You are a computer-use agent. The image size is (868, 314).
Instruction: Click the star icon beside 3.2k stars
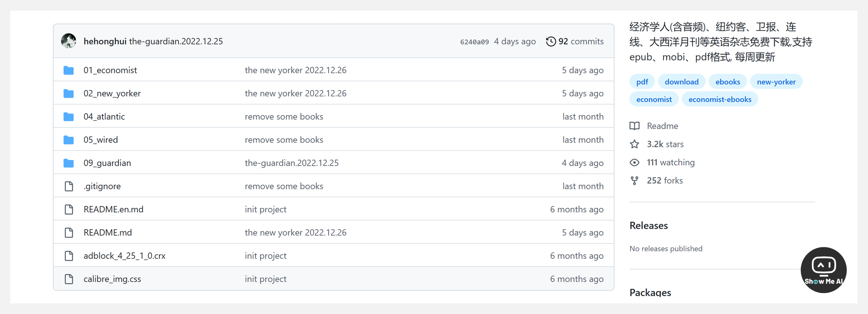pyautogui.click(x=635, y=144)
